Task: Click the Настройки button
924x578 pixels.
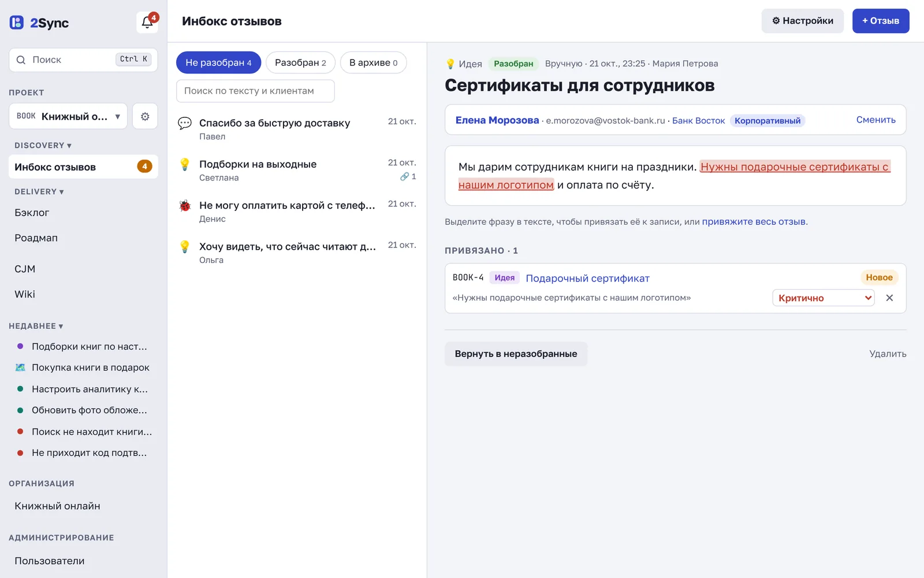Action: tap(803, 21)
